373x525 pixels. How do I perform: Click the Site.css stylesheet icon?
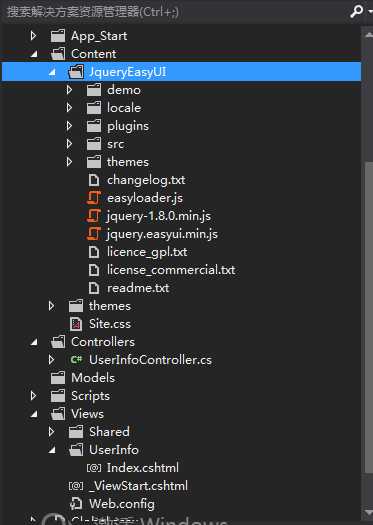pos(76,324)
